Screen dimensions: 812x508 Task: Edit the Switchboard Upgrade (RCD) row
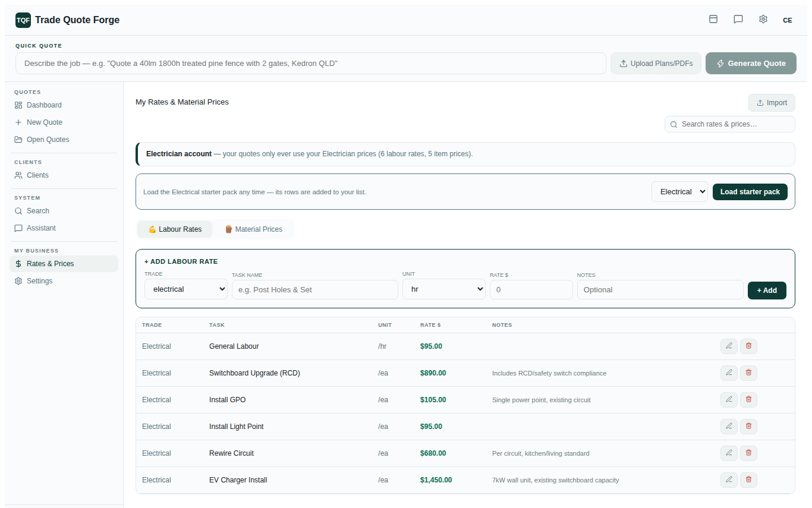pyautogui.click(x=729, y=373)
